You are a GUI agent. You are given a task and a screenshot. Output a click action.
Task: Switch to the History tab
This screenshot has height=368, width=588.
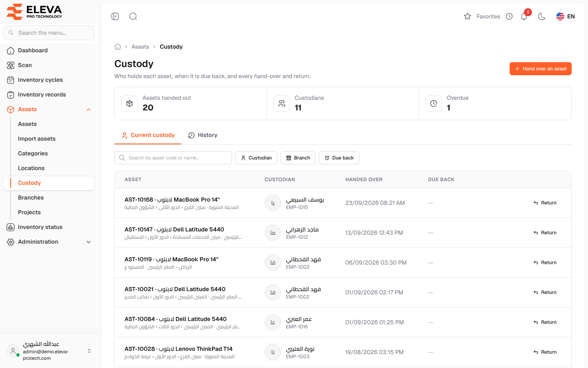click(x=203, y=135)
